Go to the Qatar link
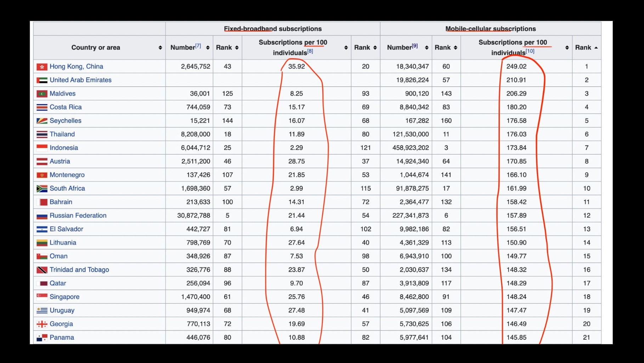Viewport: 644px width, 363px height. coord(58,283)
